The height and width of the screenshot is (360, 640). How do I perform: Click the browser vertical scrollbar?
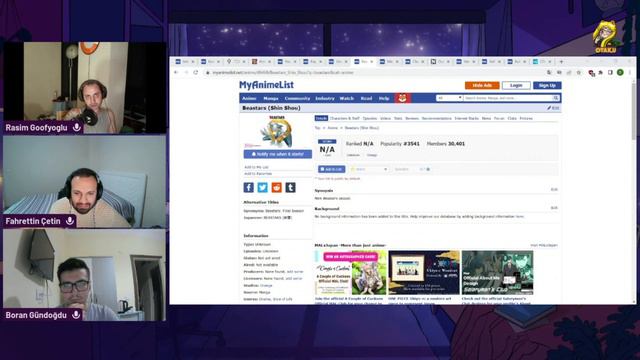point(633,110)
